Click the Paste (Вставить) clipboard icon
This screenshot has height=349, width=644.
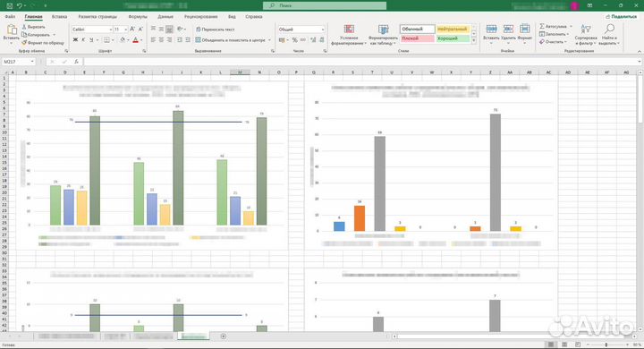(12, 30)
